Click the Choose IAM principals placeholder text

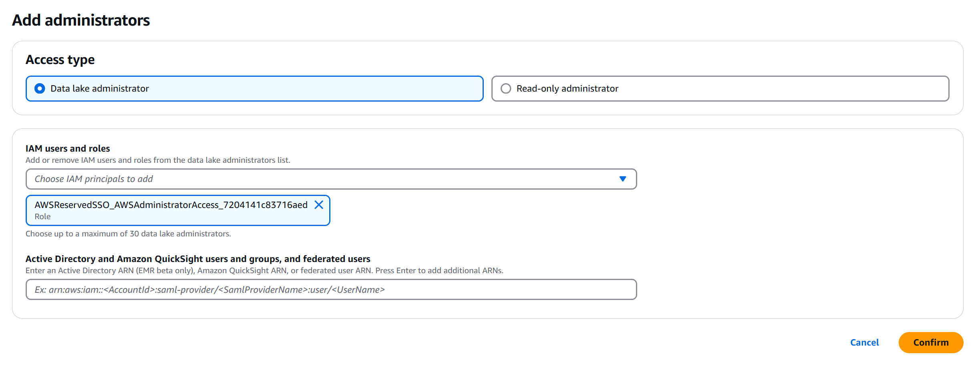tap(94, 179)
